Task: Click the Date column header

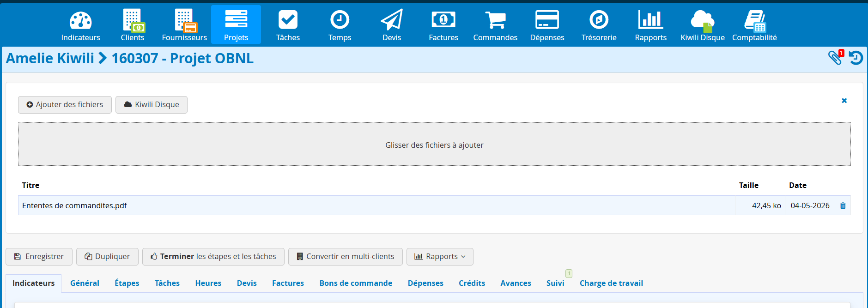Action: coord(797,185)
